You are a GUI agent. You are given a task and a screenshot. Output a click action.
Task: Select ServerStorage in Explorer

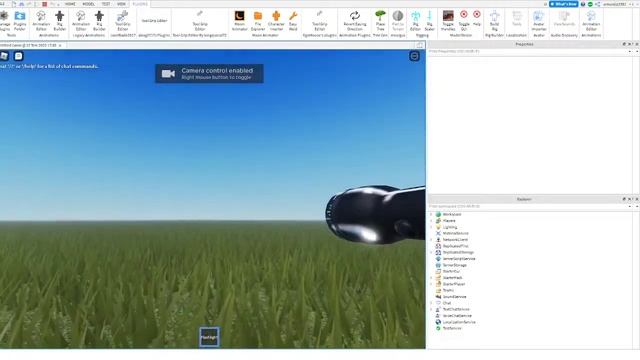coord(455,265)
